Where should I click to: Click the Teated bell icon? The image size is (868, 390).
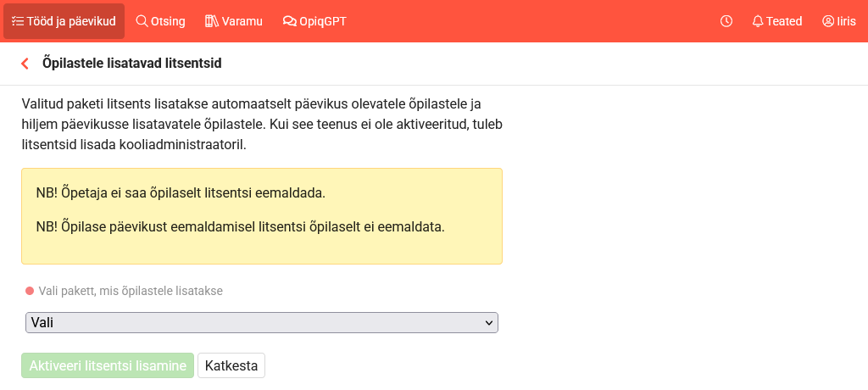pos(758,21)
